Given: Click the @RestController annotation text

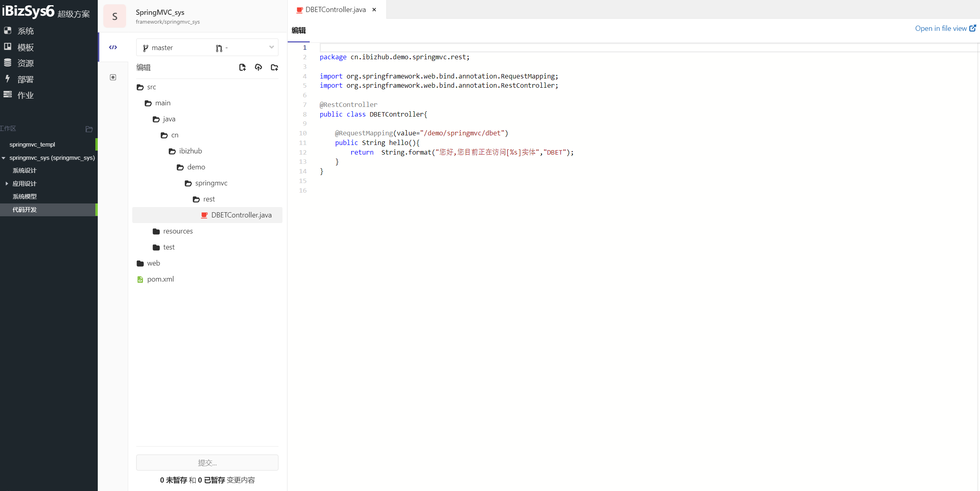Looking at the screenshot, I should click(348, 105).
